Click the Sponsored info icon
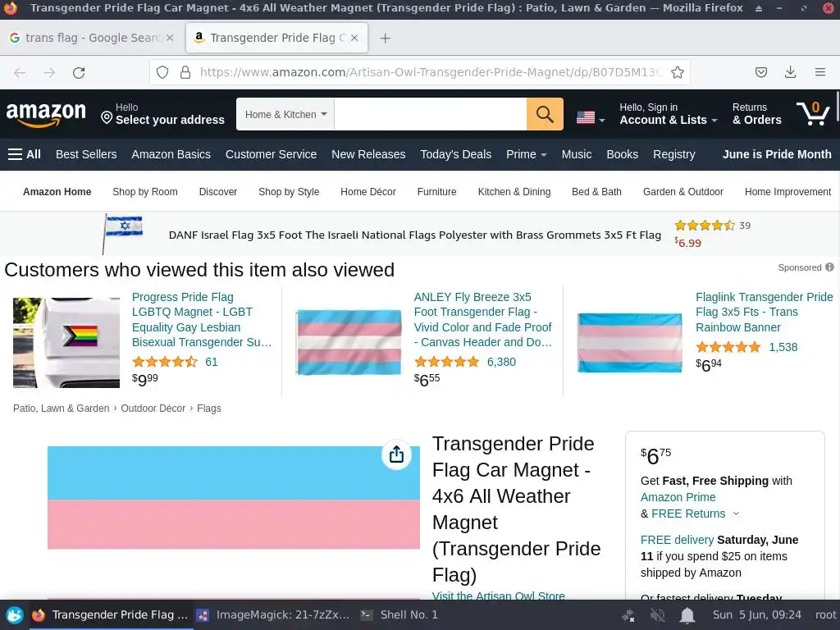 (x=829, y=267)
